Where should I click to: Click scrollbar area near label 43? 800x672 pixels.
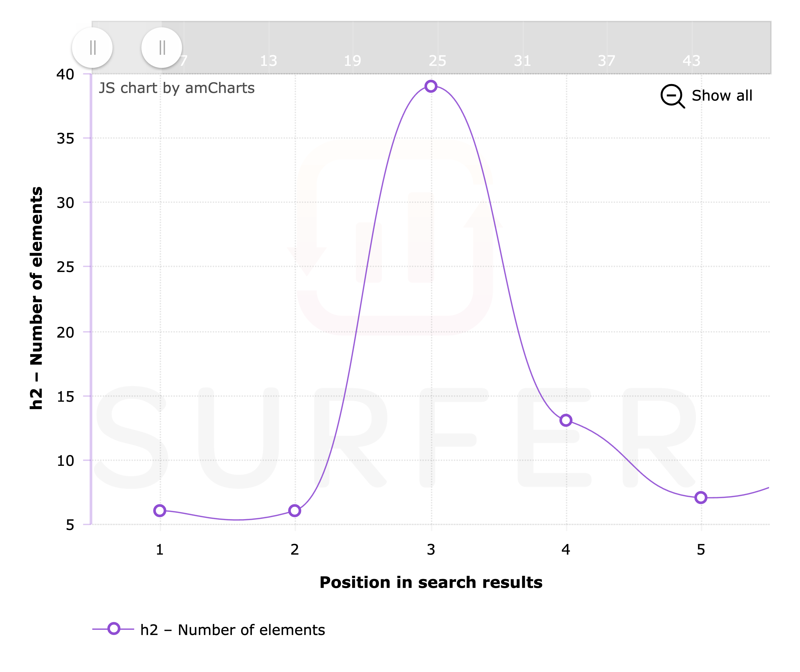point(691,61)
